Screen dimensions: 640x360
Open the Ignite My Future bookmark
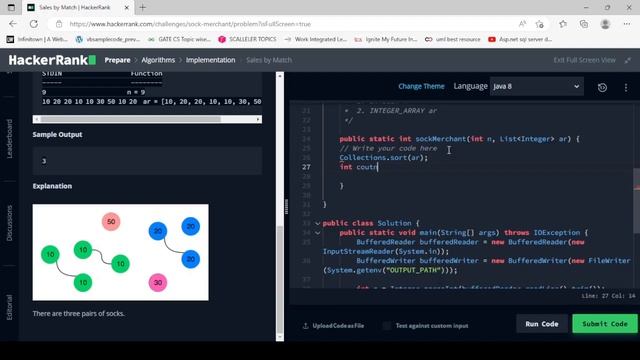click(x=386, y=39)
